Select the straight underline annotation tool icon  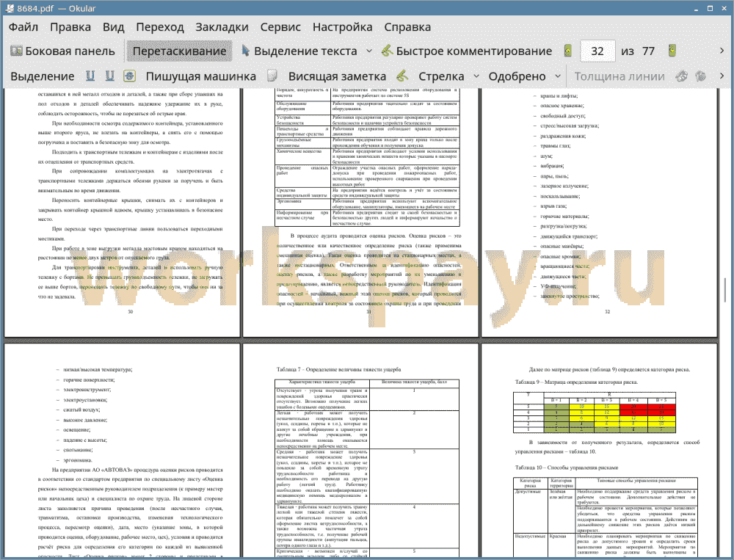tap(90, 76)
